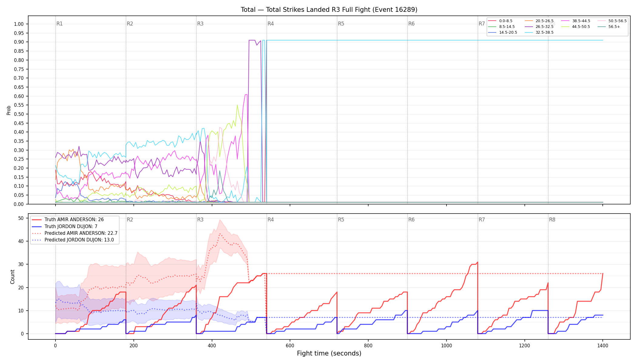Click the '200' tick on the time axis
The height and width of the screenshot is (364, 637).
[133, 345]
